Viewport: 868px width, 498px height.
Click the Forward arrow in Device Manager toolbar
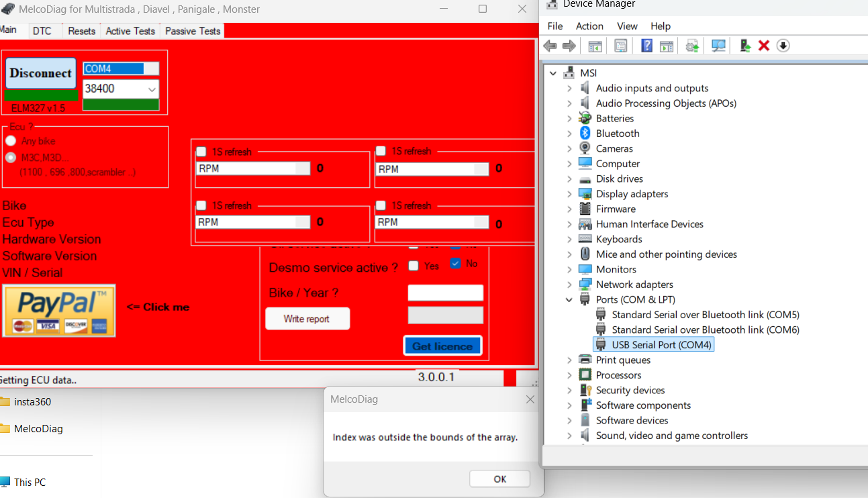click(x=569, y=46)
